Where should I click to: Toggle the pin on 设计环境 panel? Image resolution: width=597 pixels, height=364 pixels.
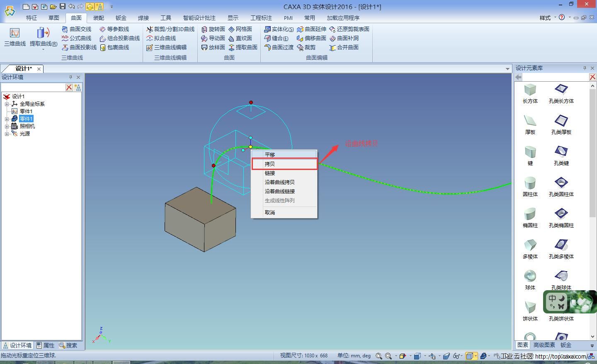coord(70,77)
